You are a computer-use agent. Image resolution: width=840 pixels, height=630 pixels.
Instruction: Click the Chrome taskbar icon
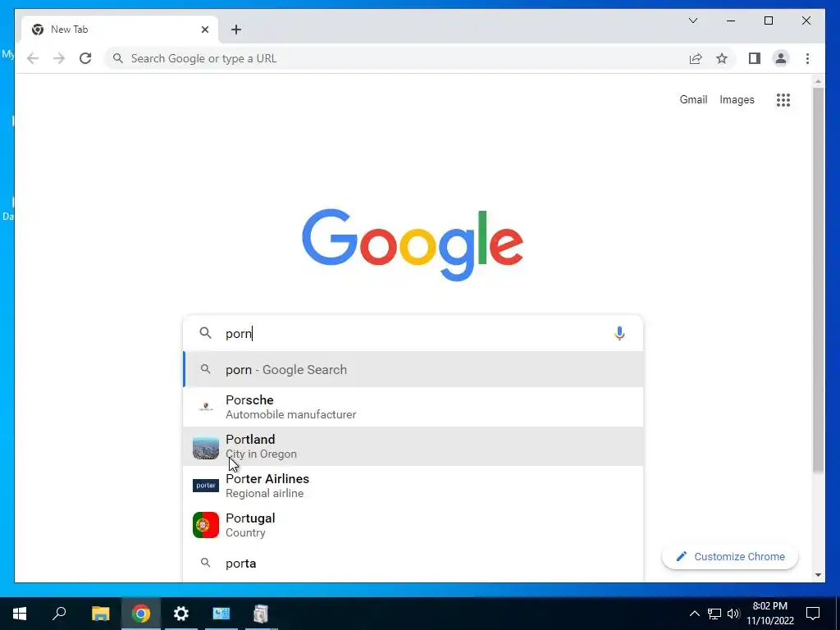141,614
